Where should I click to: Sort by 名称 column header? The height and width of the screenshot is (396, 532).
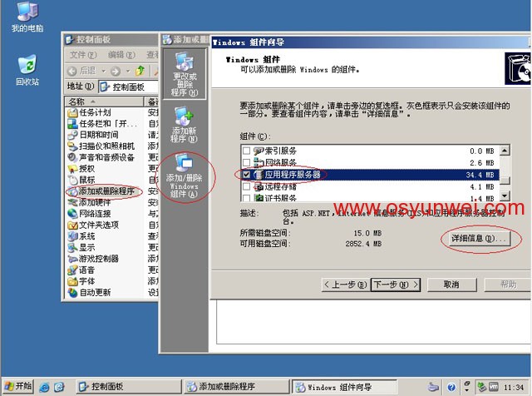pos(105,101)
